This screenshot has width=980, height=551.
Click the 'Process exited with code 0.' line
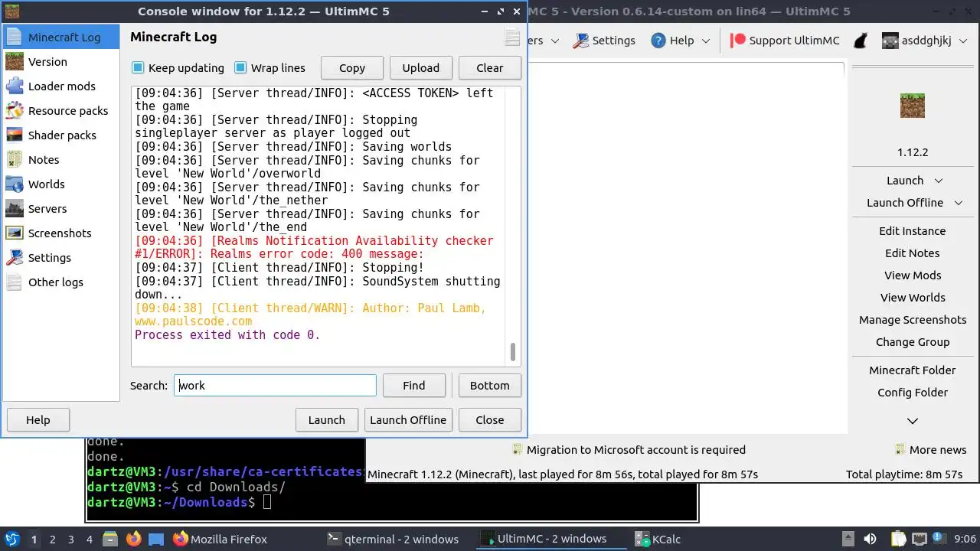tap(227, 335)
